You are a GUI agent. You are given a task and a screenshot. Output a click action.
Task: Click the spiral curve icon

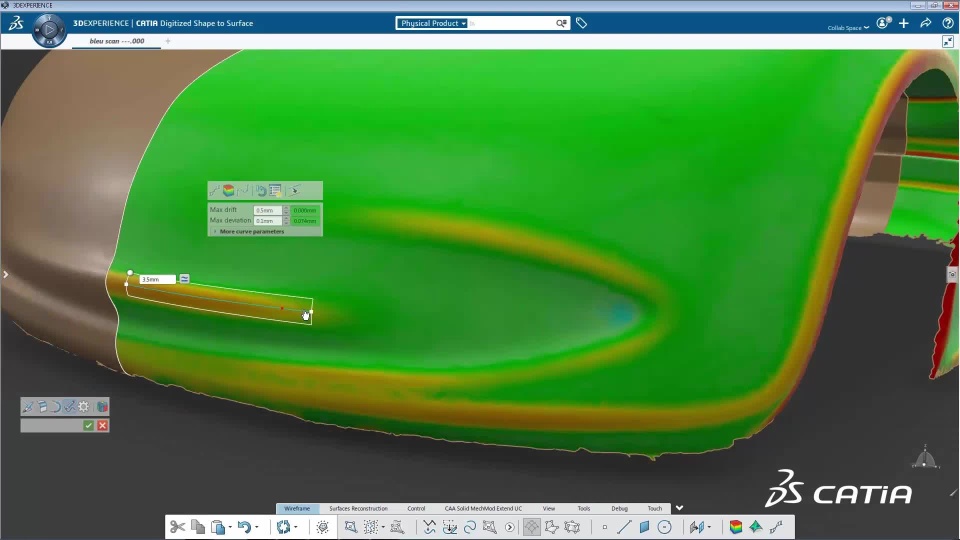coord(470,527)
